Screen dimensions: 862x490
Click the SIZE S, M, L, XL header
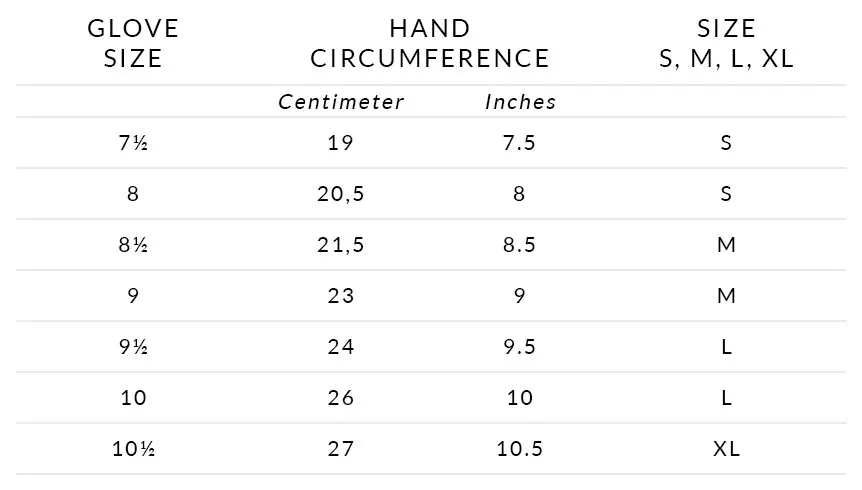[726, 43]
